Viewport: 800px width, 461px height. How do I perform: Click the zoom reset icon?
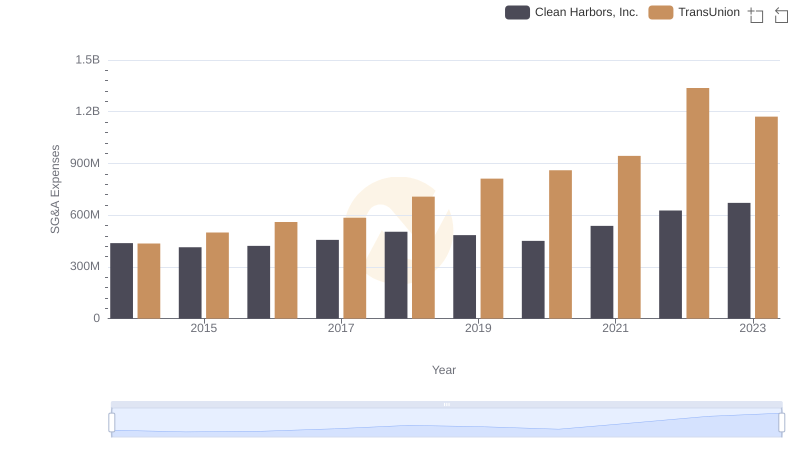coord(781,15)
